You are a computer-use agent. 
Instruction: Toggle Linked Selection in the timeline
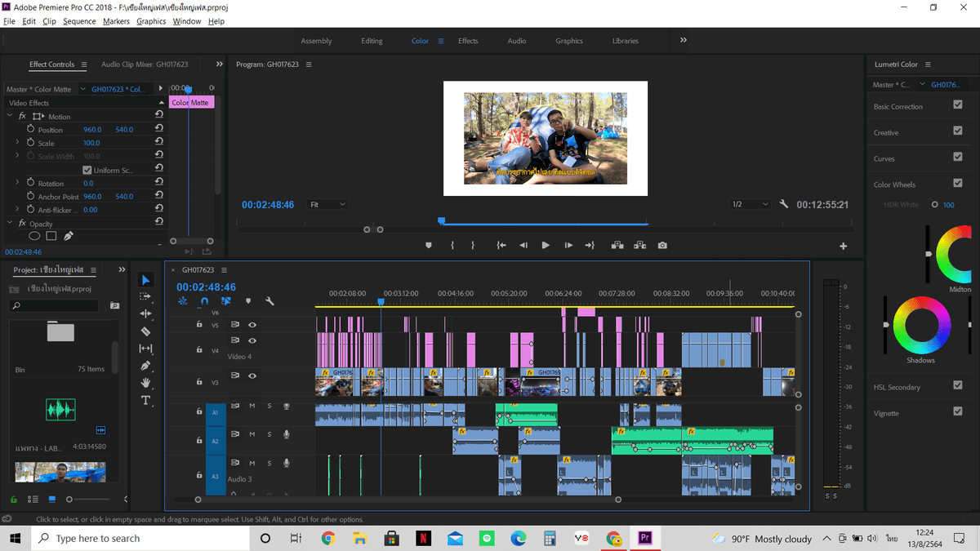click(x=226, y=301)
